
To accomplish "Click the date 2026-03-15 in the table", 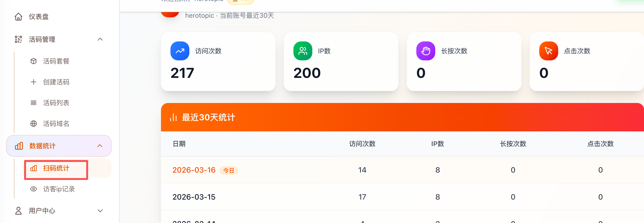I will tap(194, 197).
